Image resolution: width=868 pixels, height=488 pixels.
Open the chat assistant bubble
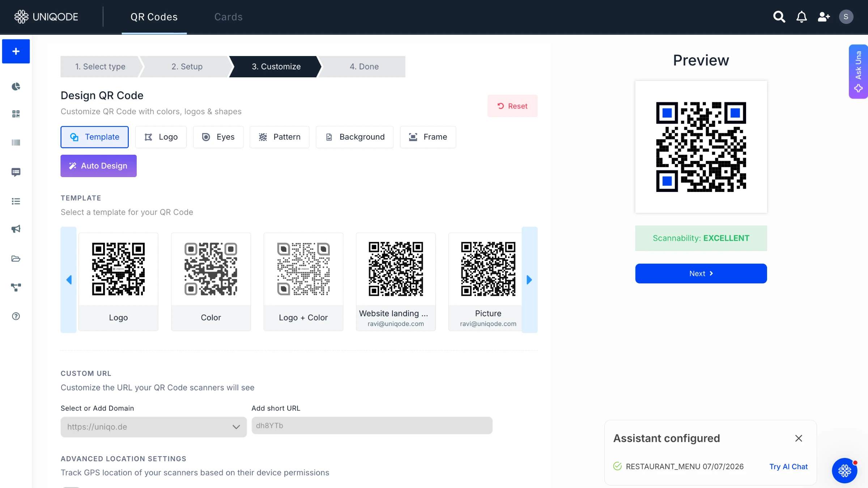click(844, 471)
